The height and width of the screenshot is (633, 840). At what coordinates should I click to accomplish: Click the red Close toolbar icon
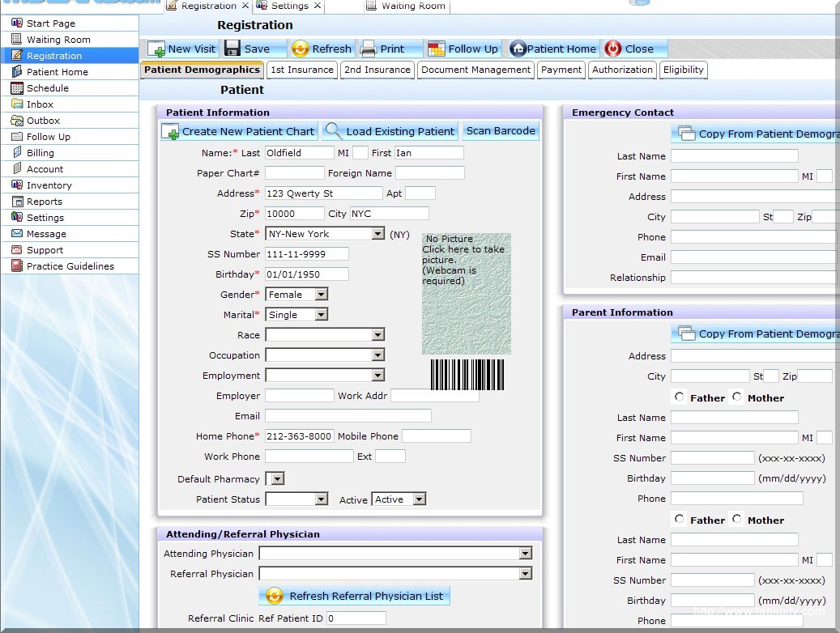pos(613,49)
